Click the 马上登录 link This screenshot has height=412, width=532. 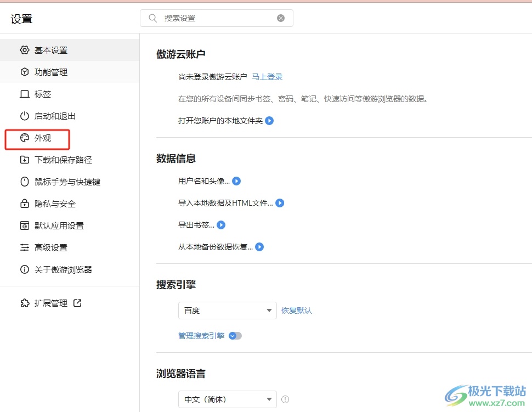pyautogui.click(x=267, y=77)
